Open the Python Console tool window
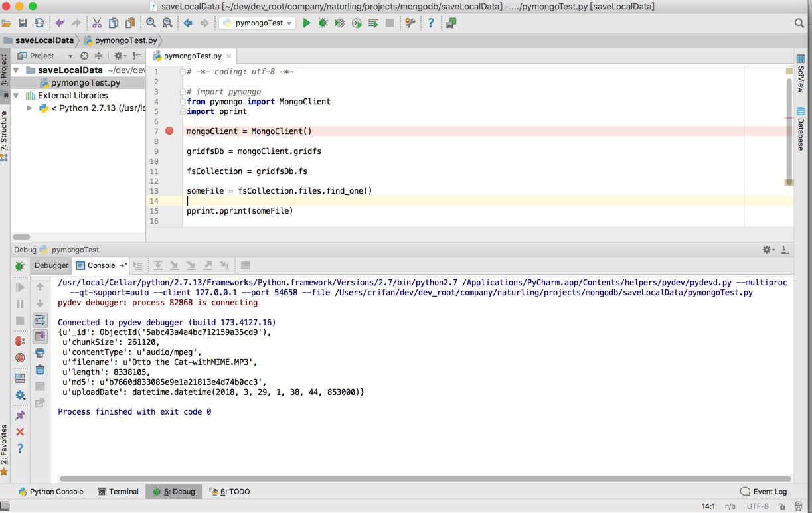 tap(50, 492)
